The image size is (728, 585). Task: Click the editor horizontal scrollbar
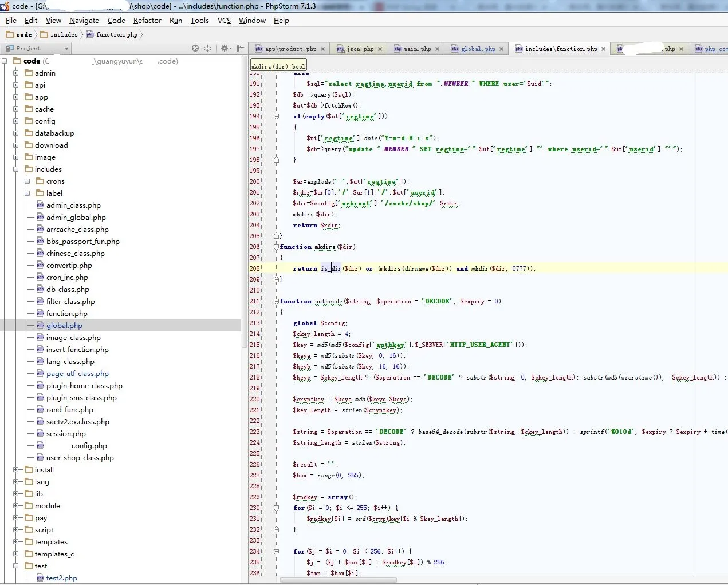click(338, 580)
